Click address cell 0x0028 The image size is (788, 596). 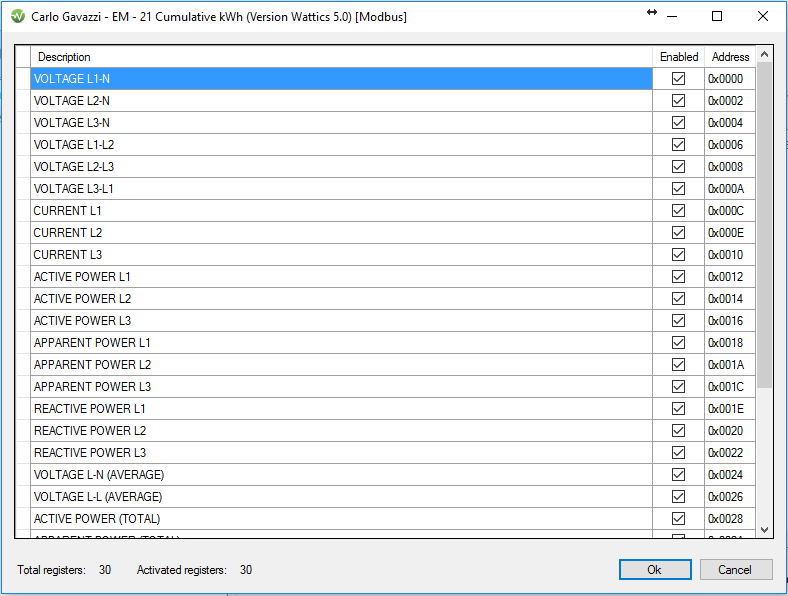[x=730, y=519]
